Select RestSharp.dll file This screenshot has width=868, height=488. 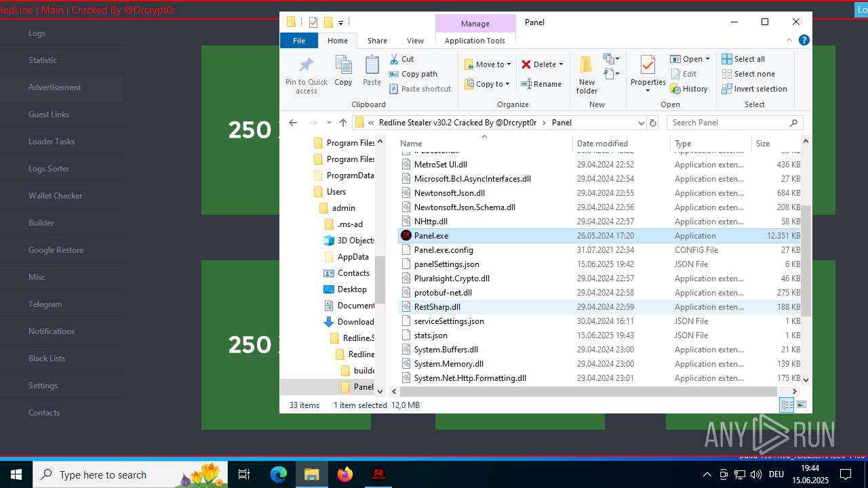tap(599, 307)
